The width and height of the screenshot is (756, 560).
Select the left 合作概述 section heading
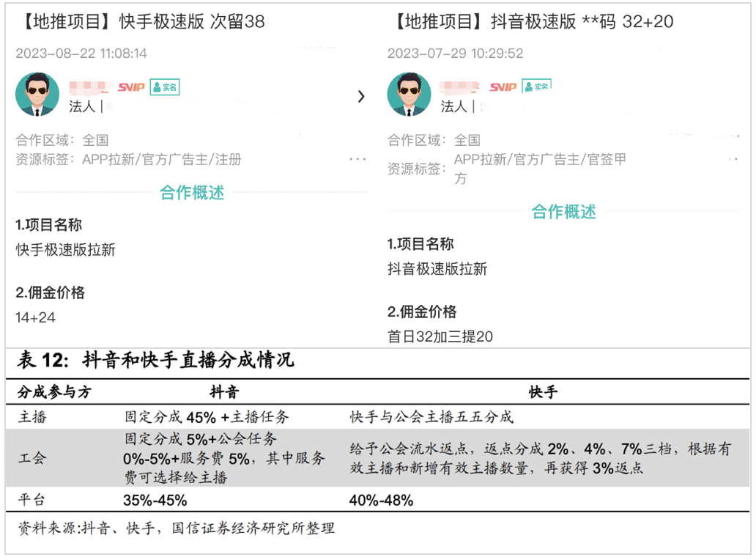click(192, 193)
